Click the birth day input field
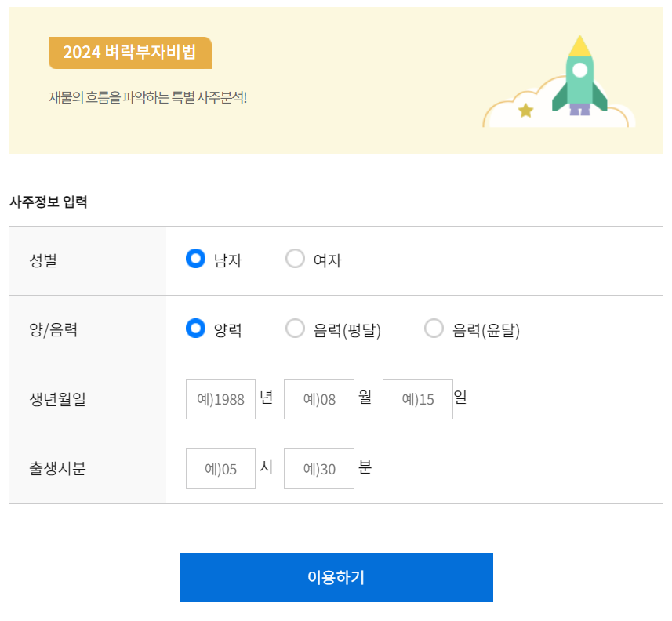 click(x=417, y=398)
